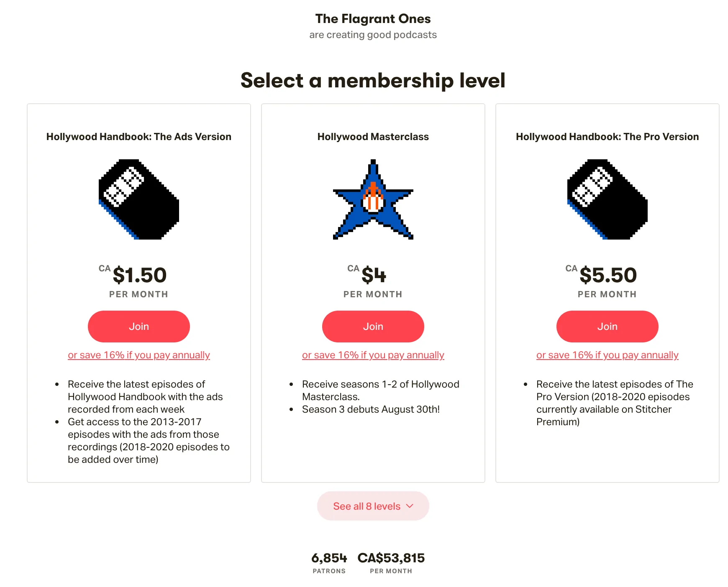Click the Pro Version cassette tape icon
Viewport: 728px width, 587px height.
(607, 199)
